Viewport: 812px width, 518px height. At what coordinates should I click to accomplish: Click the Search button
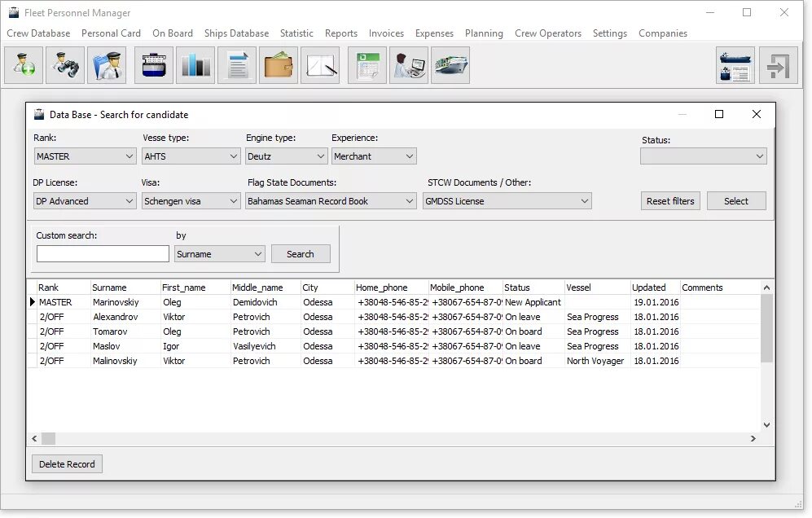301,254
